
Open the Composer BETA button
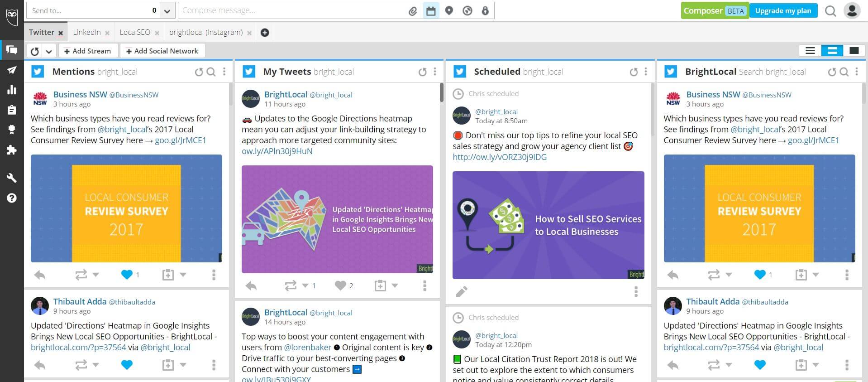(x=715, y=11)
